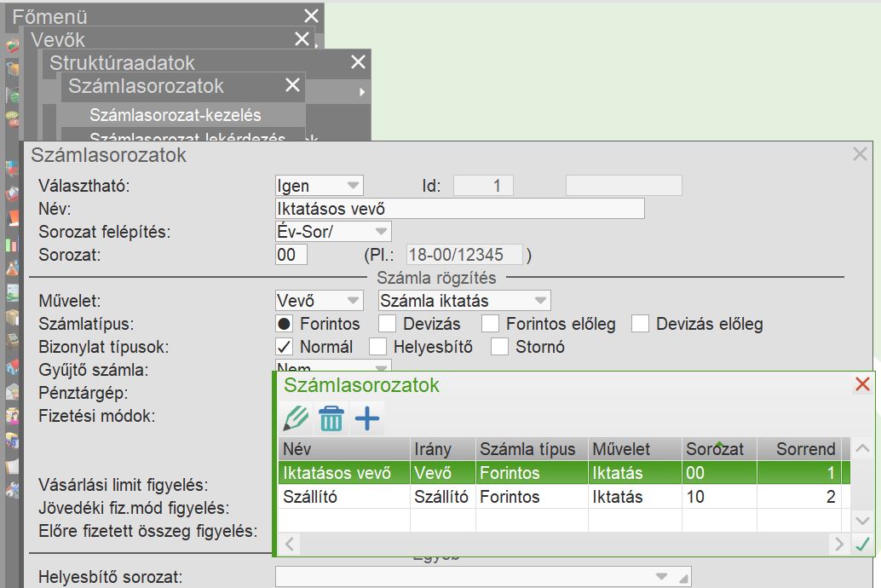
Task: Click the table's scroll-left arrow
Action: (x=290, y=545)
